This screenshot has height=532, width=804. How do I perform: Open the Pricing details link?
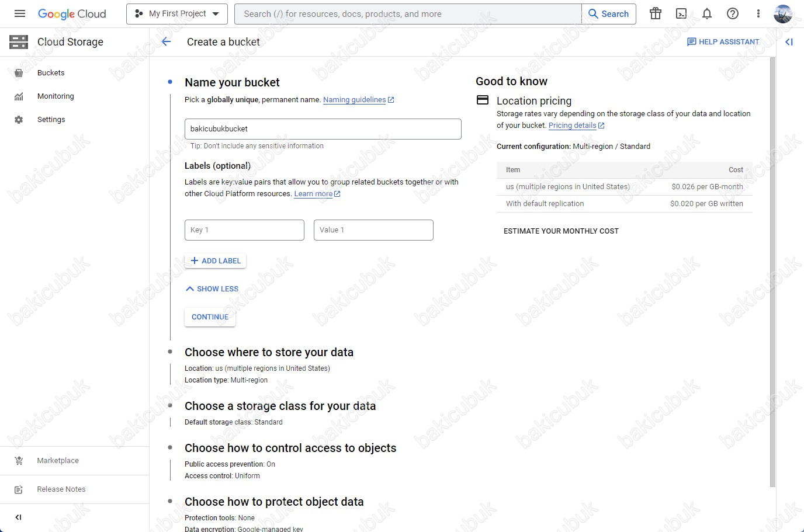(x=576, y=126)
